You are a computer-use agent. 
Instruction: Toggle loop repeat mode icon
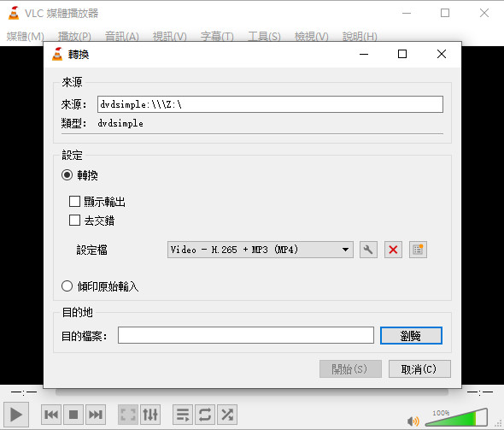[205, 415]
